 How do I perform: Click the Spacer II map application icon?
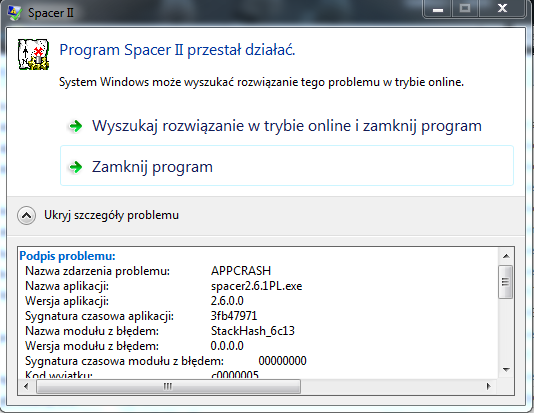[33, 54]
